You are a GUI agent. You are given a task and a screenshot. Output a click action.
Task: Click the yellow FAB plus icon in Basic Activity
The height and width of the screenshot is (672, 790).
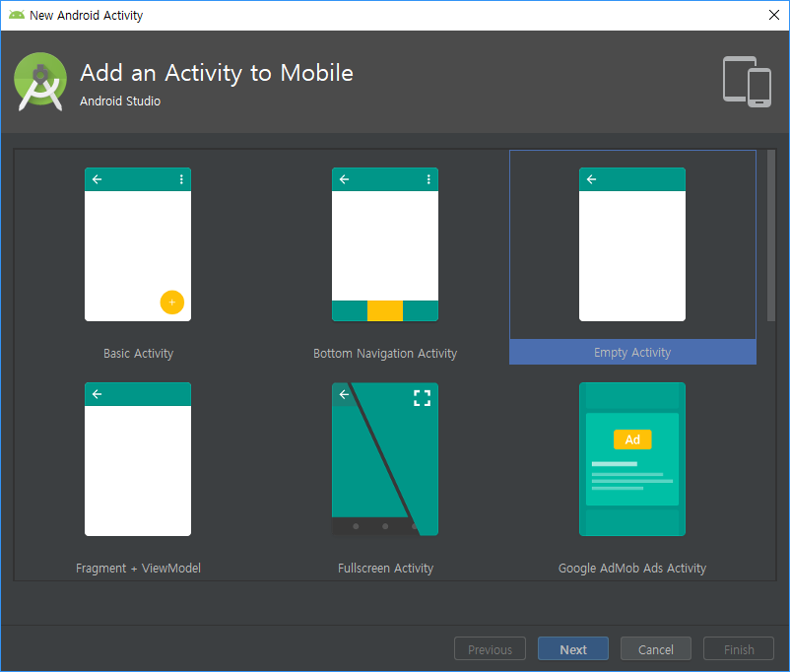tap(171, 302)
